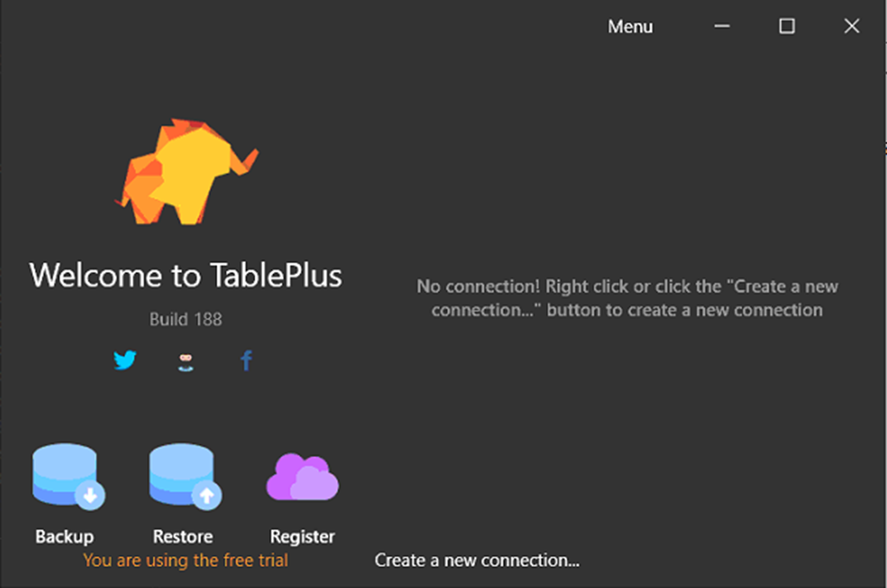
Task: Maximize the TablePlus window
Action: 786,27
